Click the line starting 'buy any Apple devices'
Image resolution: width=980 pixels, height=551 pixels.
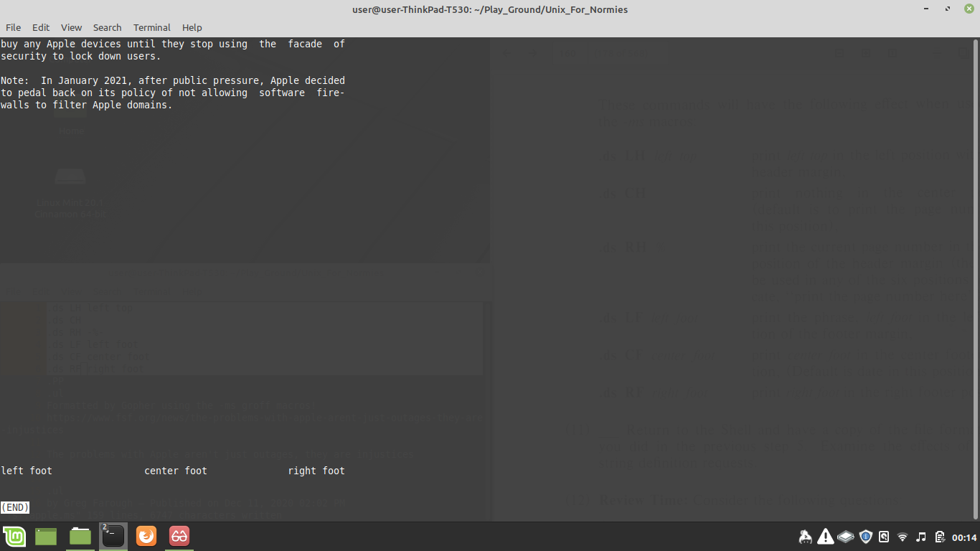click(x=173, y=44)
